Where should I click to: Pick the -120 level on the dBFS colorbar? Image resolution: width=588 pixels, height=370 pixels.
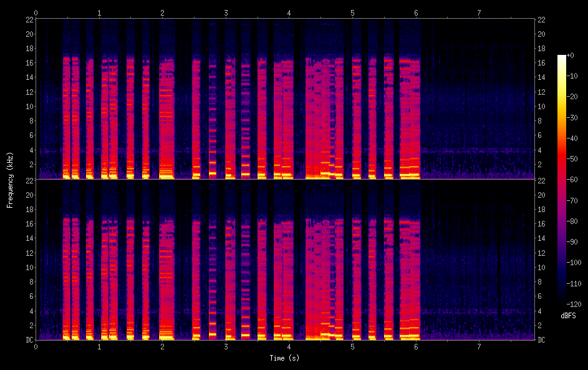point(570,304)
